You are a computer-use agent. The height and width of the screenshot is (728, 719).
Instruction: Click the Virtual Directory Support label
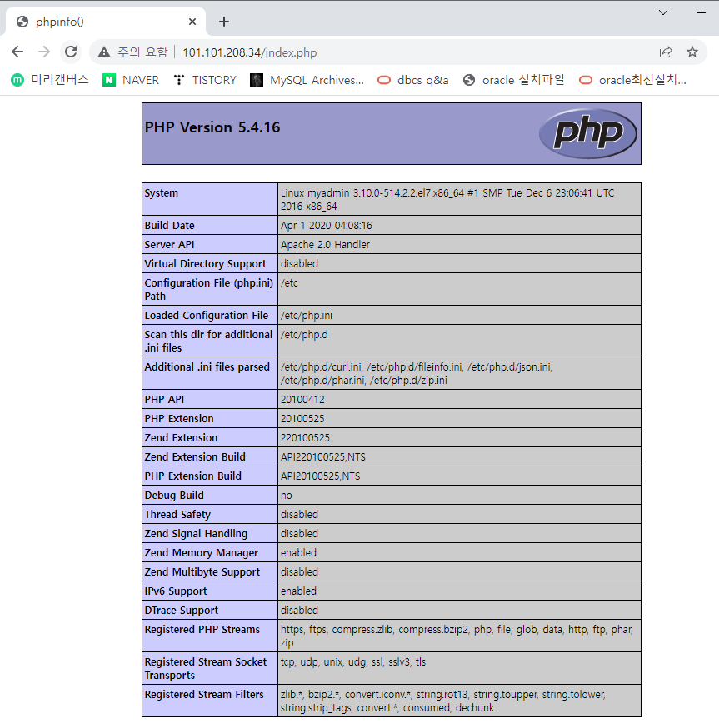pos(205,264)
